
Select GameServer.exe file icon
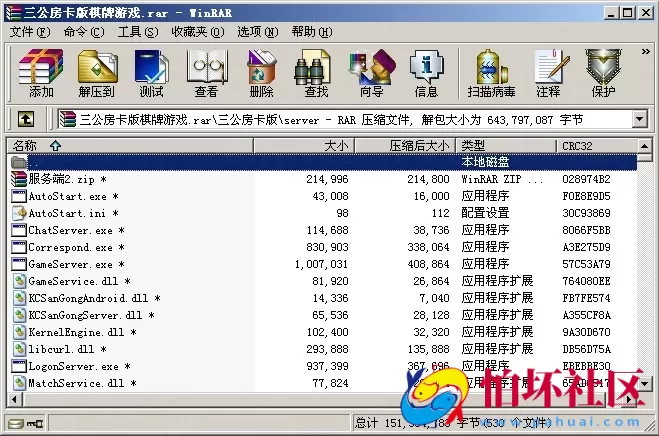point(19,264)
